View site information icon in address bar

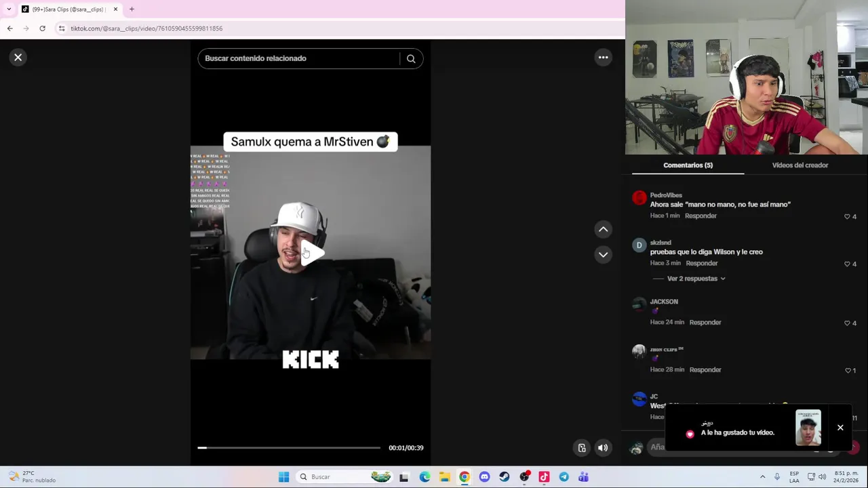pos(61,28)
